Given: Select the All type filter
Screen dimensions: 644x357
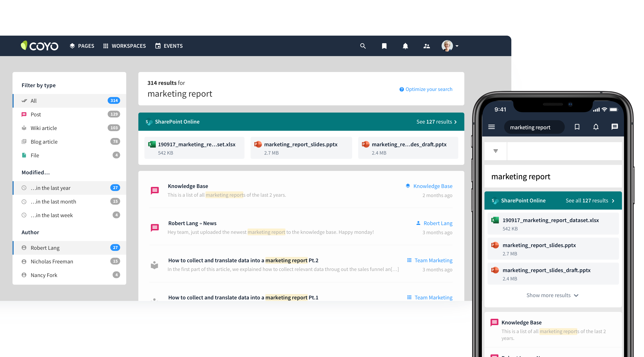Looking at the screenshot, I should click(x=70, y=101).
